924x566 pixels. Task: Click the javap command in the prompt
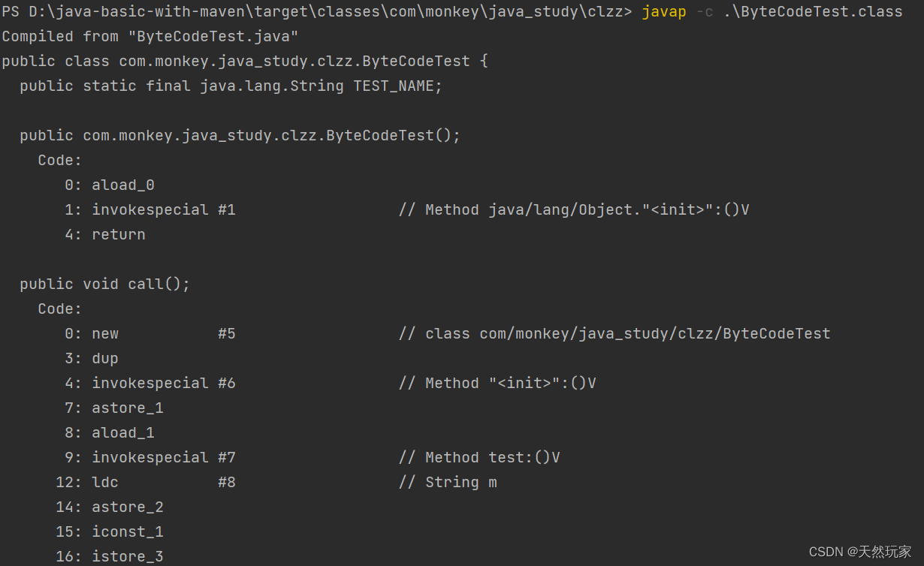(663, 12)
